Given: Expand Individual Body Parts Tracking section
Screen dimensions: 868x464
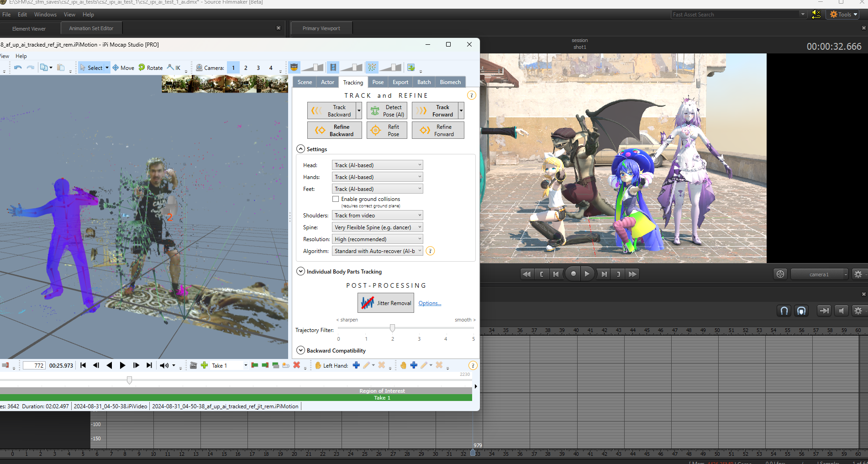Looking at the screenshot, I should click(x=300, y=271).
